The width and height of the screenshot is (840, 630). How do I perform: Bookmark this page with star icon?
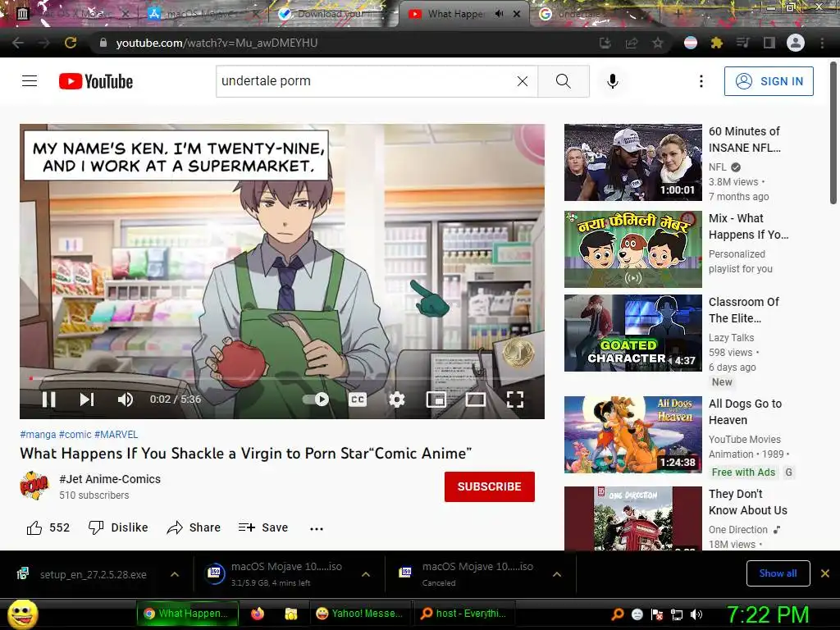pyautogui.click(x=657, y=43)
